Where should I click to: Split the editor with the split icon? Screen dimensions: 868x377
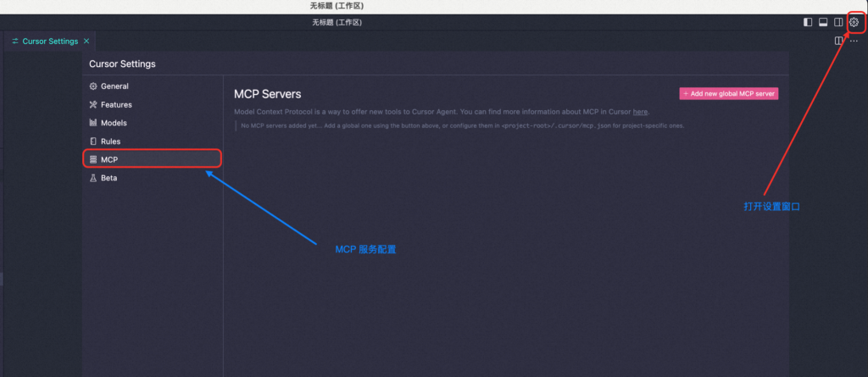pos(838,41)
